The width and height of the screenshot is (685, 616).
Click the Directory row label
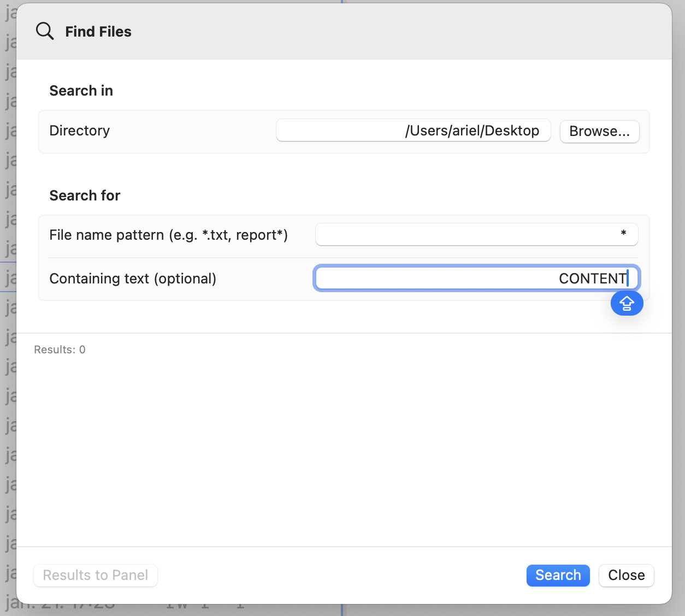coord(79,131)
